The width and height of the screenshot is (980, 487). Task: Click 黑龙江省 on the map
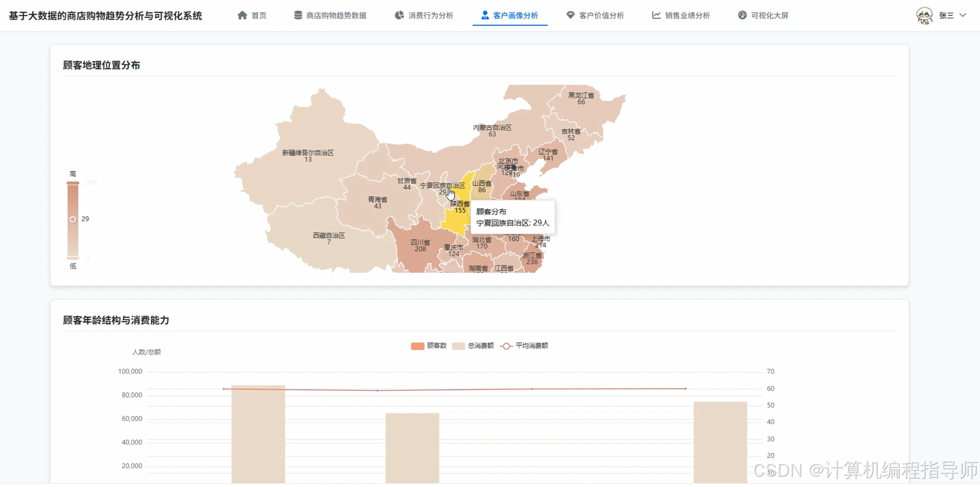[x=581, y=98]
